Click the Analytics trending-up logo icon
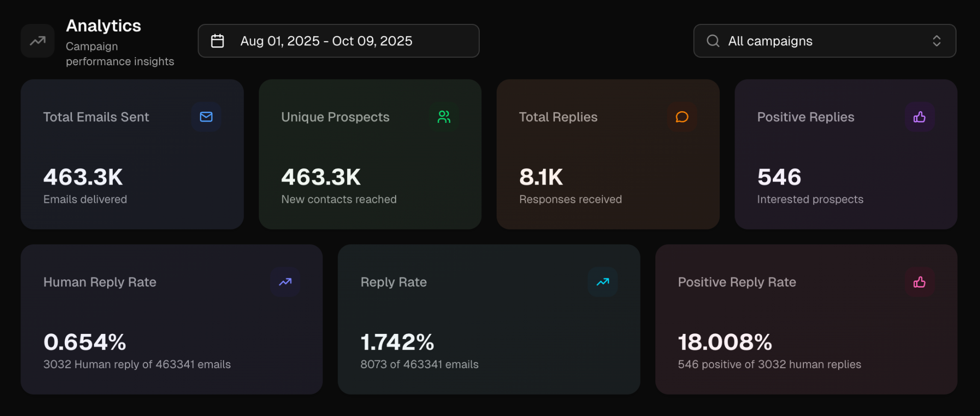This screenshot has width=980, height=416. pos(38,41)
